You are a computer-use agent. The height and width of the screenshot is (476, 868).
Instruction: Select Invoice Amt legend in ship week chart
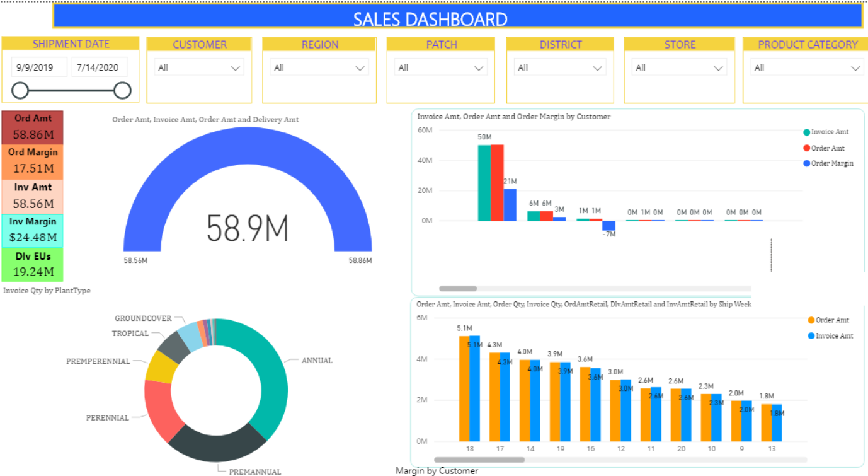point(830,336)
